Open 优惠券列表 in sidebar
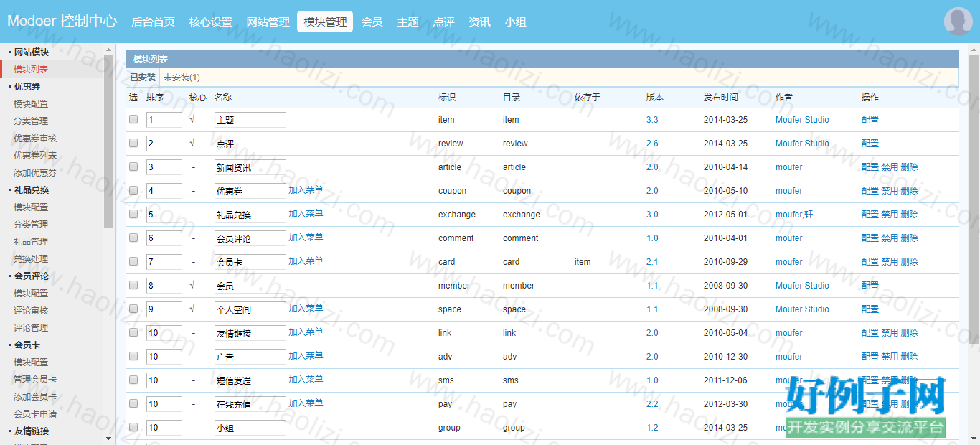The width and height of the screenshot is (980, 445). point(35,156)
